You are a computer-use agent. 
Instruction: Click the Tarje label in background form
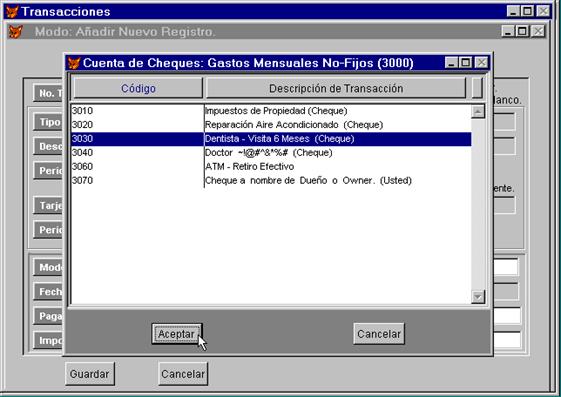49,205
